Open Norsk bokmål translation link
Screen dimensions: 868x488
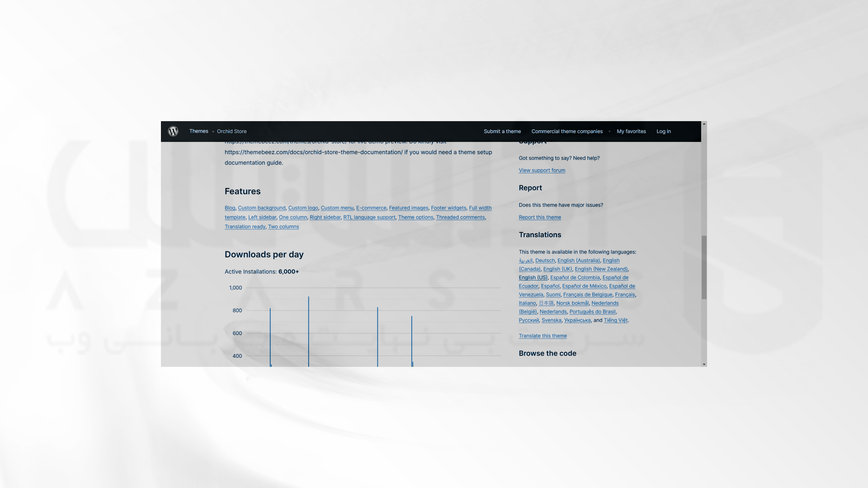tap(572, 304)
